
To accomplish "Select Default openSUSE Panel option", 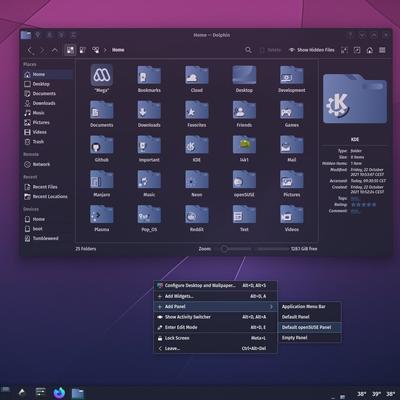I will click(x=310, y=327).
